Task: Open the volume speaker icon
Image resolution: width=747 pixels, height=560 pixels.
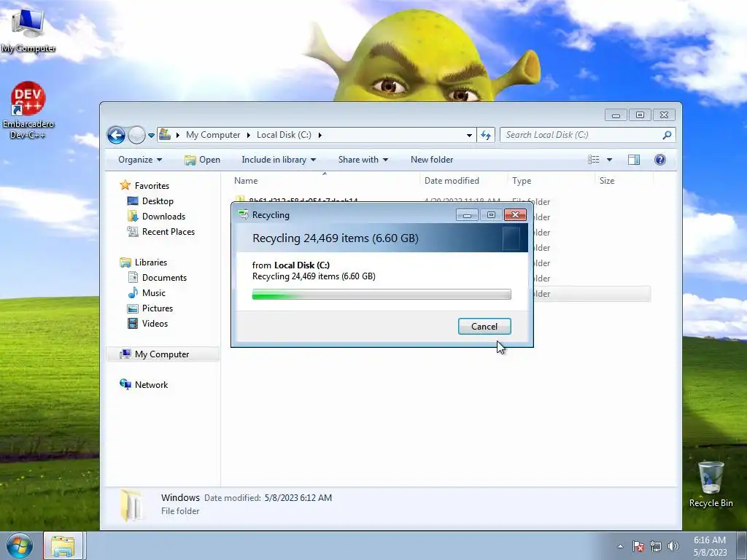Action: [673, 546]
